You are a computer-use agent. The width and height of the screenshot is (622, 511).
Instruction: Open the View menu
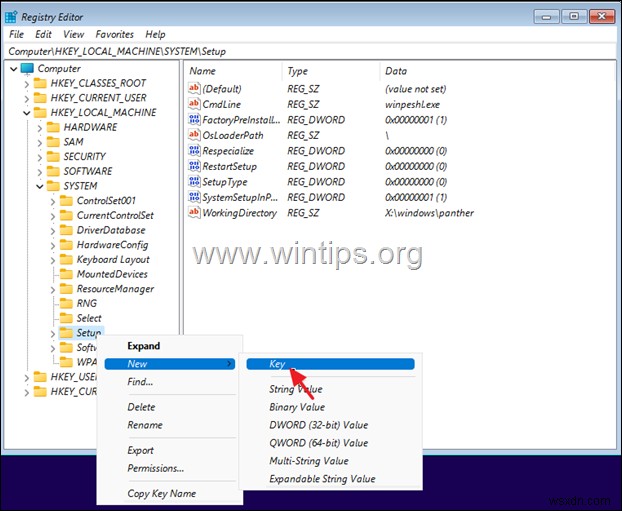(x=74, y=35)
